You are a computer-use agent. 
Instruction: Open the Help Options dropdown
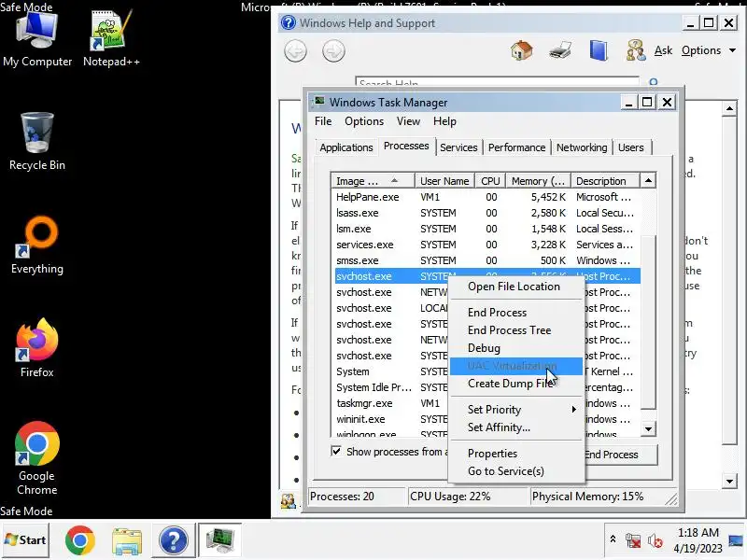[709, 50]
